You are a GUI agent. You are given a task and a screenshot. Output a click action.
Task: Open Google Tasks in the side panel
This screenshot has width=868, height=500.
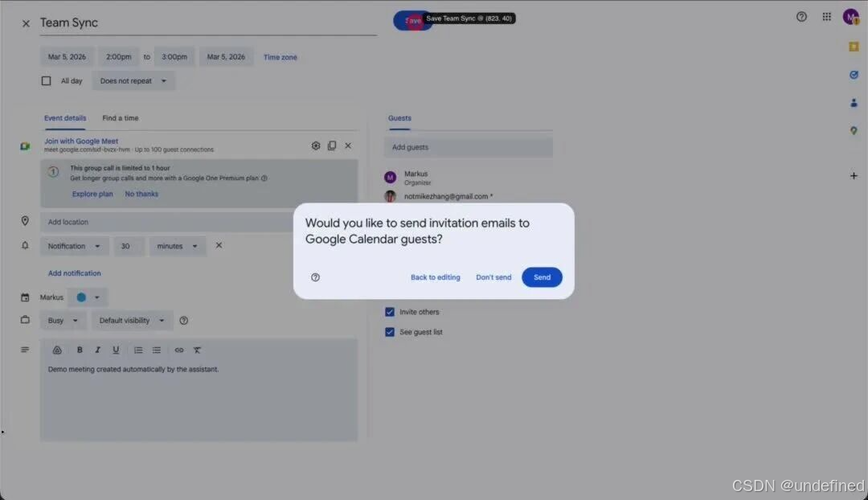pos(854,75)
